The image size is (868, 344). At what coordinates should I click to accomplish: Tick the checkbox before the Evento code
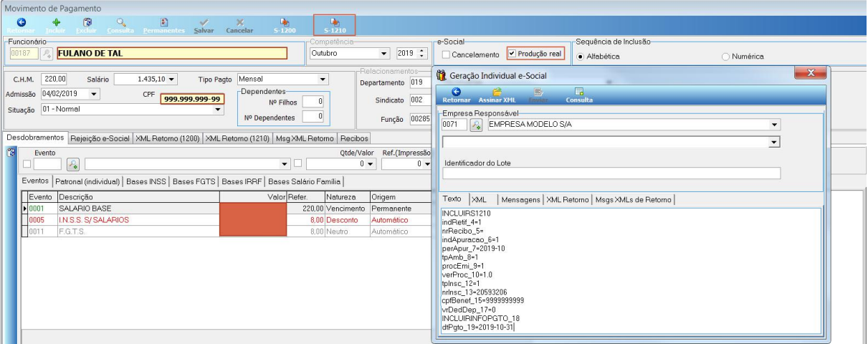coord(27,164)
